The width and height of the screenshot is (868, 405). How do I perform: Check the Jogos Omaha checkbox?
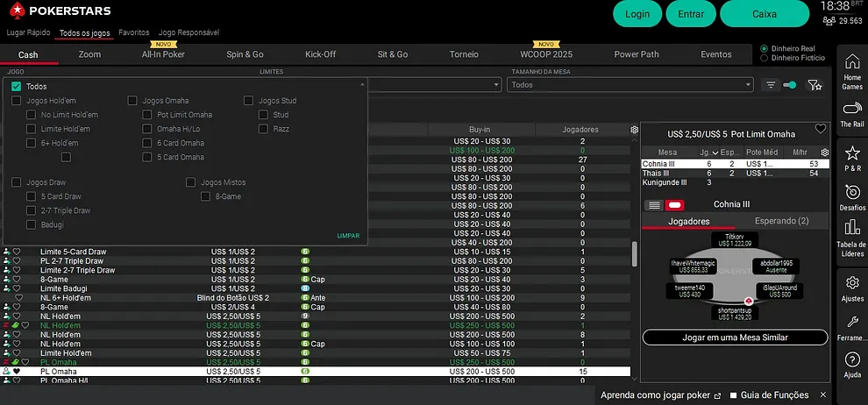(x=133, y=101)
